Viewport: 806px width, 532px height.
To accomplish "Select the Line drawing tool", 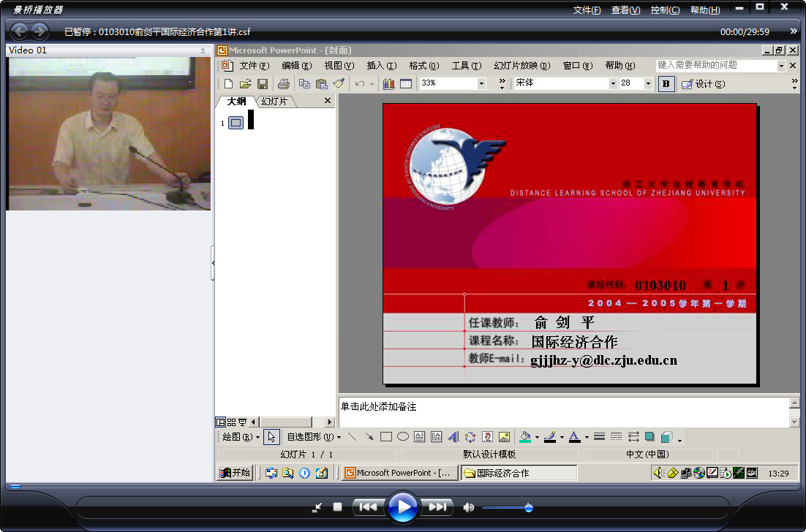I will (x=352, y=437).
